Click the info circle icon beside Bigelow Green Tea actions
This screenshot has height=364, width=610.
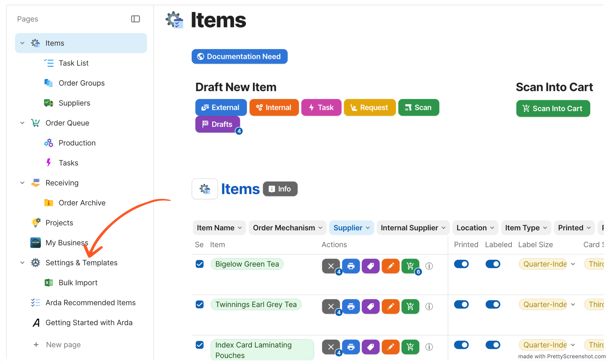click(429, 266)
